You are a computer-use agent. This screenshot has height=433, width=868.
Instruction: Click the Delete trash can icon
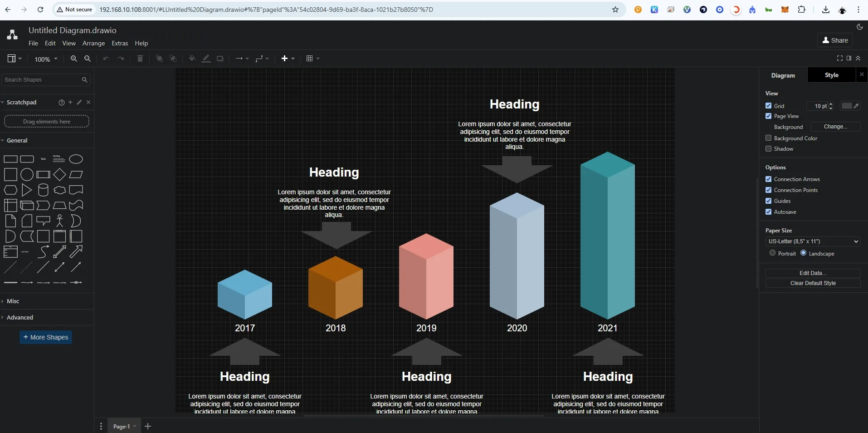(x=140, y=59)
